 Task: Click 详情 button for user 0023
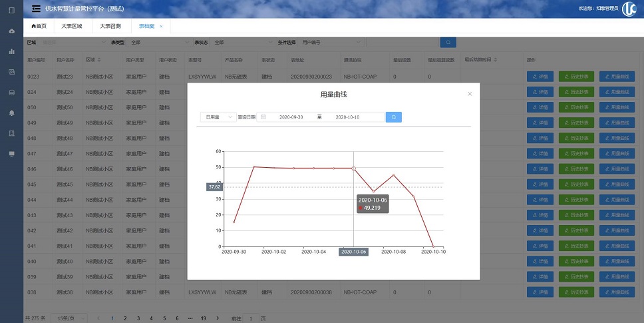coord(540,77)
